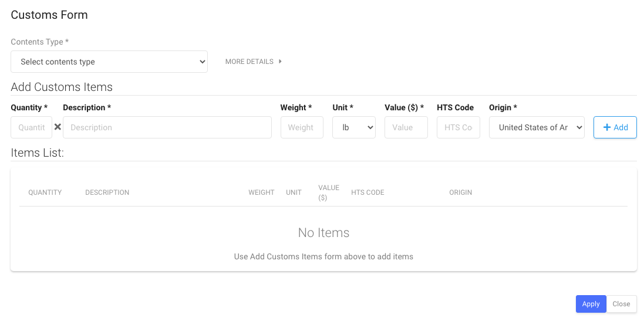
Task: Open the Contents Type dropdown
Action: [109, 62]
